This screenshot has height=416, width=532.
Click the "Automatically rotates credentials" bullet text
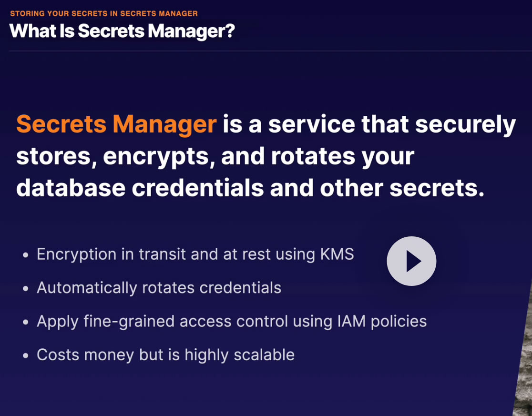coord(159,288)
